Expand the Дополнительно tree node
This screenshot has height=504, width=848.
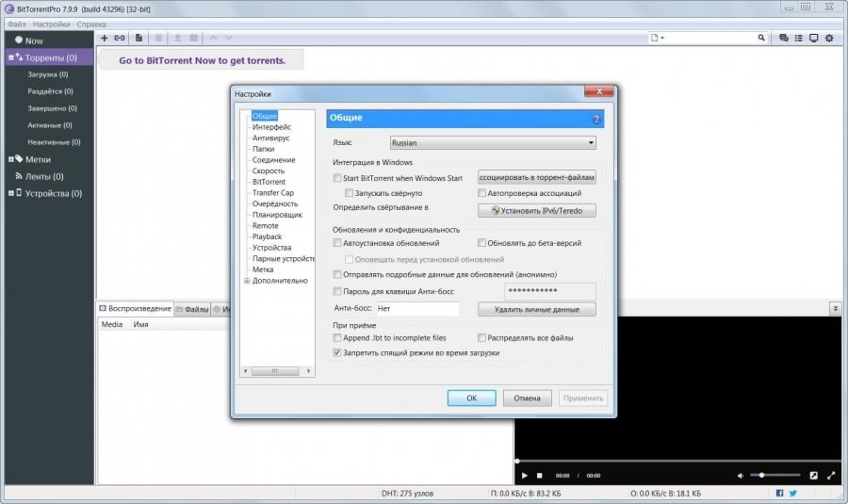(x=247, y=280)
